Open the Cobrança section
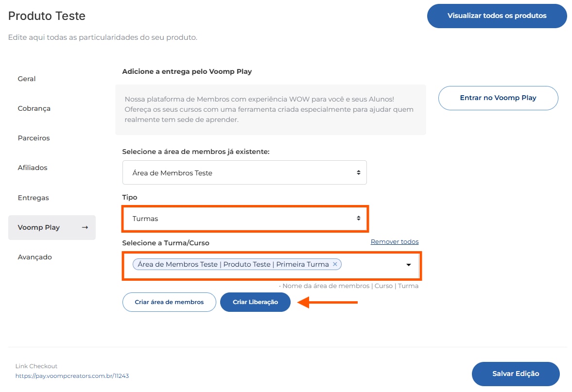Image resolution: width=572 pixels, height=392 pixels. tap(34, 108)
